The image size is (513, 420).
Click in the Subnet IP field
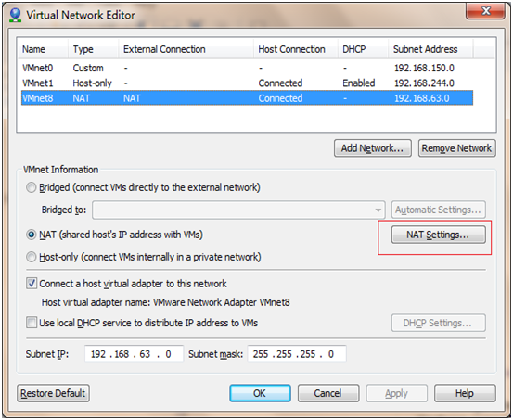point(134,354)
